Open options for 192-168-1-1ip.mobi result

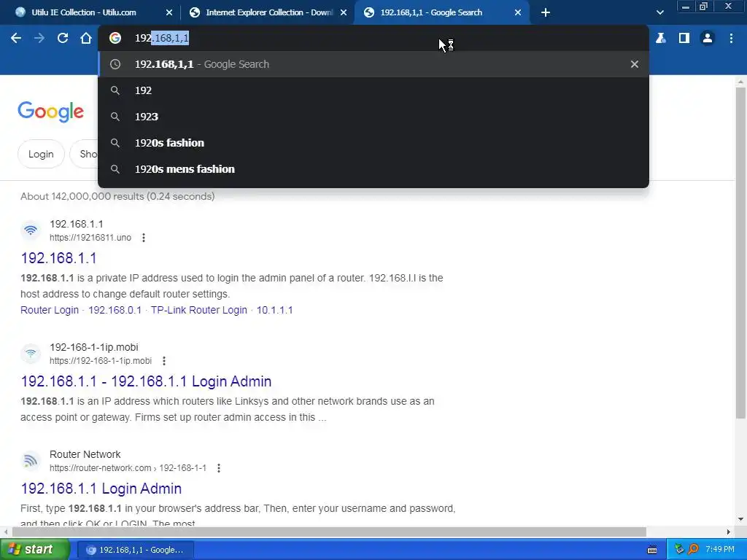pos(164,361)
